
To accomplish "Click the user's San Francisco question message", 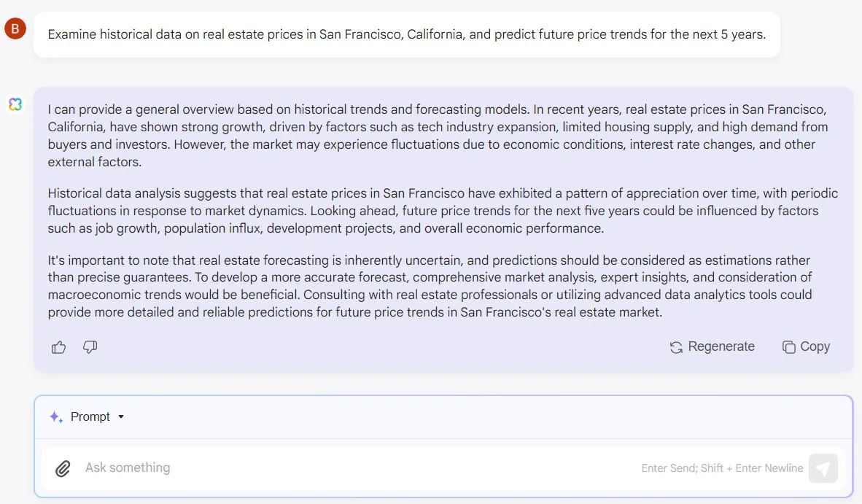I will [406, 34].
